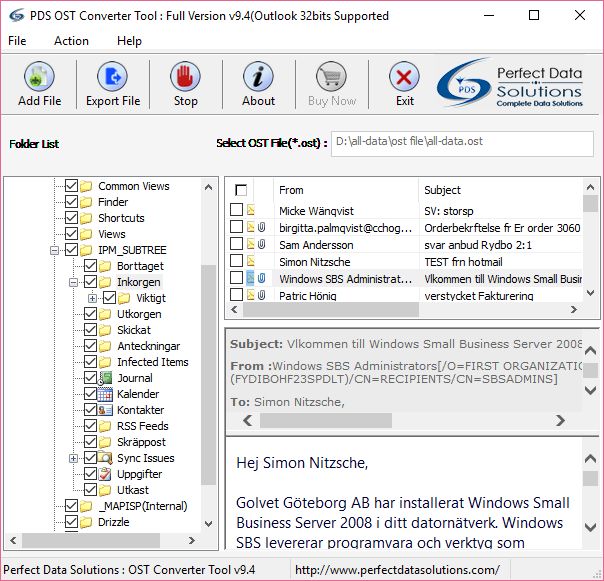
Task: Collapse the Inkorgen tree node
Action: [x=74, y=282]
